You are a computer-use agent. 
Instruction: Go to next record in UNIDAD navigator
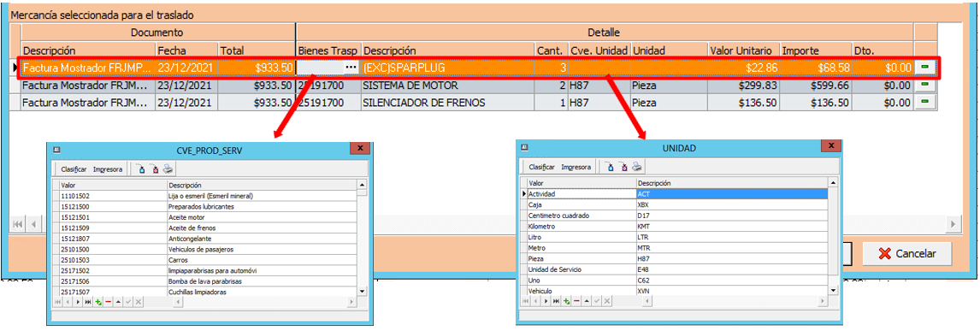(x=546, y=301)
